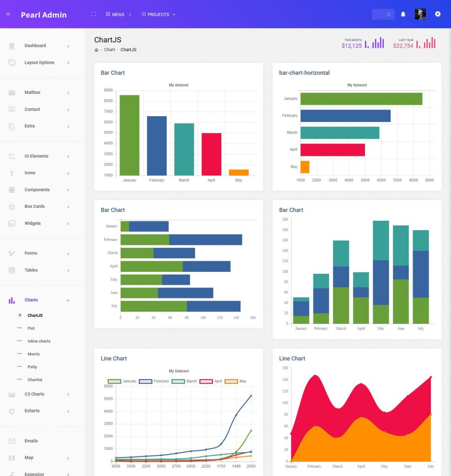Select the Mailbox icon in the sidebar
The height and width of the screenshot is (476, 451).
12,92
